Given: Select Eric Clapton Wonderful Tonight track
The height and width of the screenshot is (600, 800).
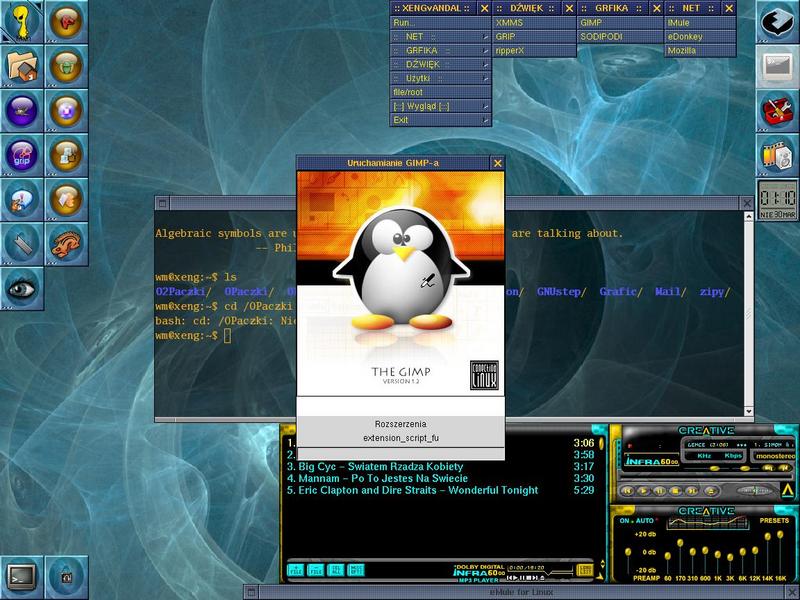Looking at the screenshot, I should pos(441,490).
